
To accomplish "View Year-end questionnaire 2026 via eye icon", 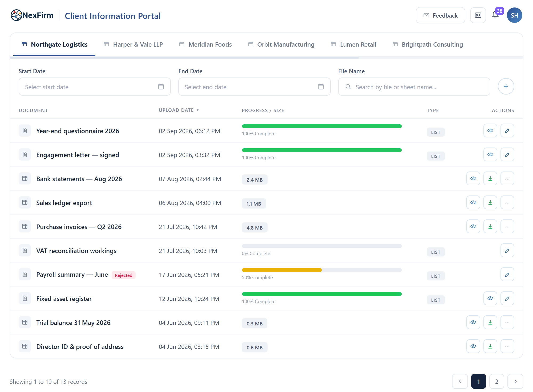I will [x=490, y=130].
